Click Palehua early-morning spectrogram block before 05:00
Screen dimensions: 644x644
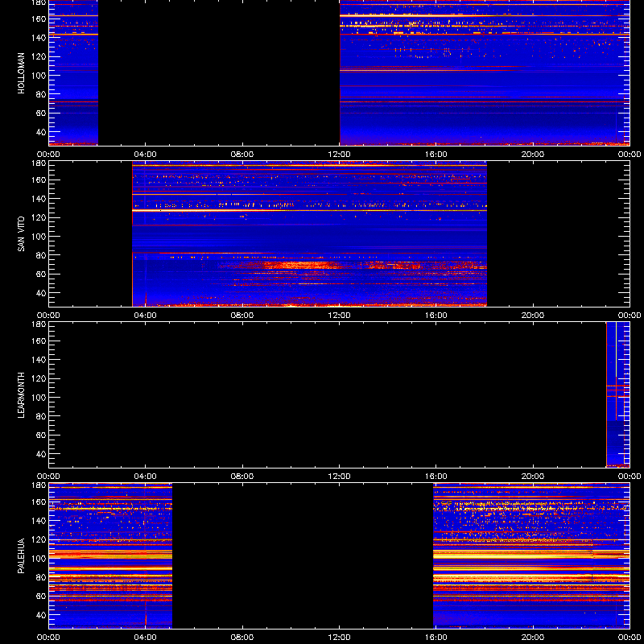click(x=110, y=555)
